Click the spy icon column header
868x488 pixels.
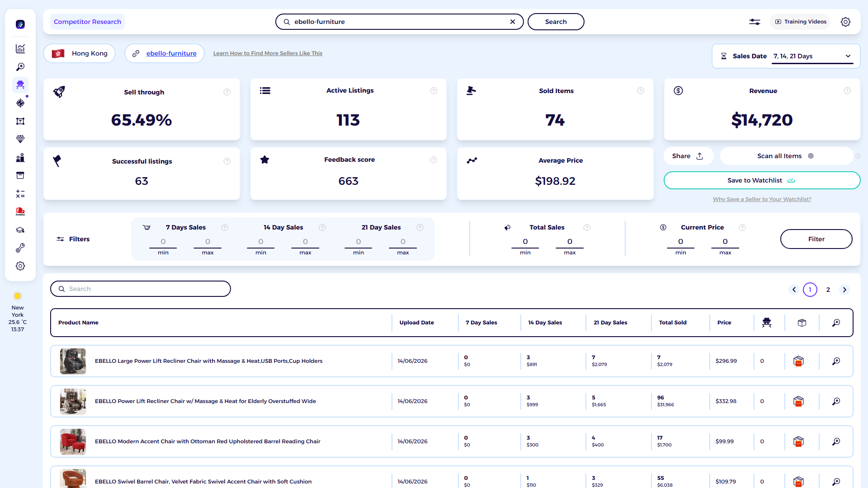[x=767, y=323]
